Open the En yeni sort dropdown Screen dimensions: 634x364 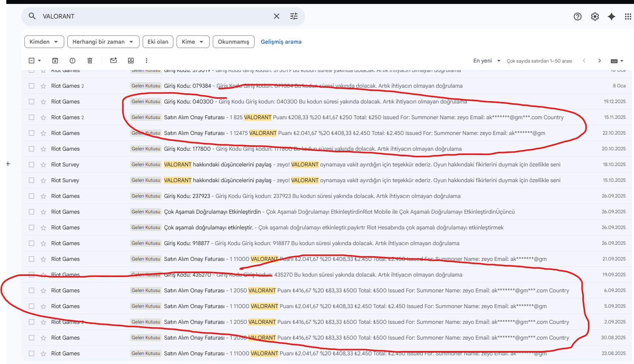[x=487, y=61]
